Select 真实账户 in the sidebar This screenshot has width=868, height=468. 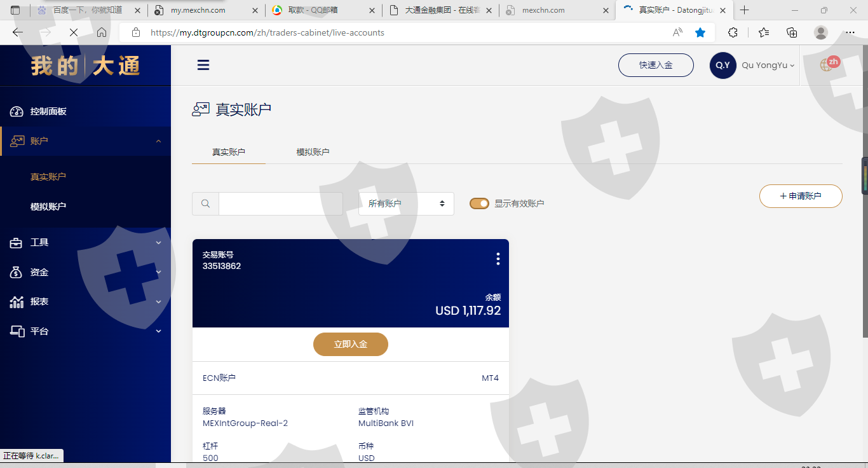click(x=48, y=177)
